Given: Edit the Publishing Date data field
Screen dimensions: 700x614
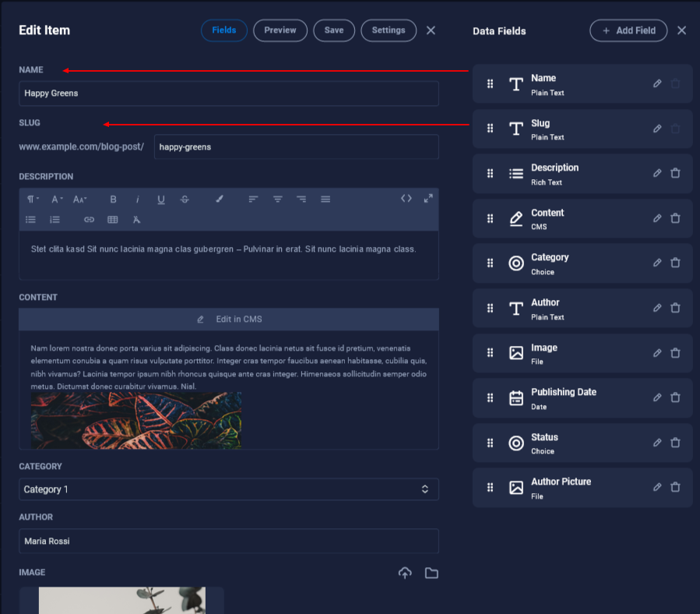Looking at the screenshot, I should (657, 397).
